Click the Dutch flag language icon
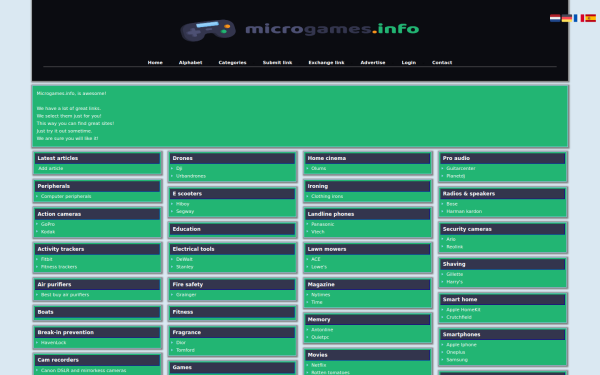The height and width of the screenshot is (375, 600). click(x=555, y=18)
